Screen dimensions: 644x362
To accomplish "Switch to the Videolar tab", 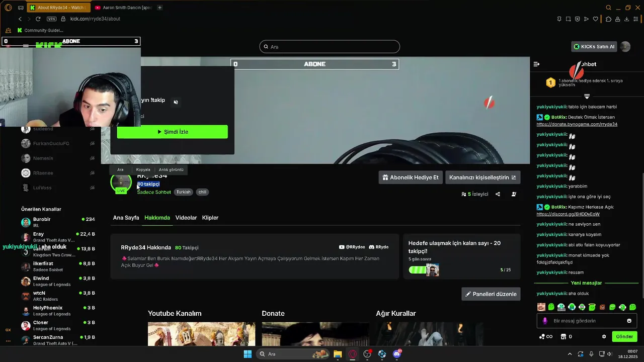I will tap(186, 218).
